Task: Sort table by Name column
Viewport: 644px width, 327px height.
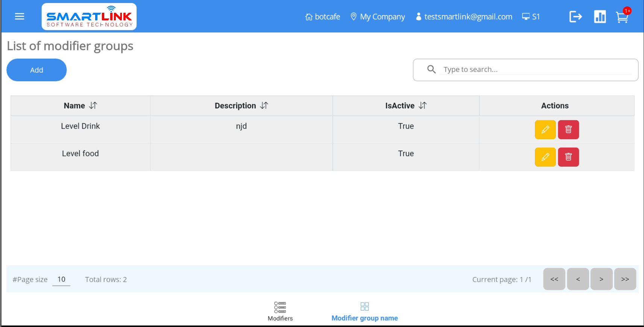Action: (x=93, y=106)
